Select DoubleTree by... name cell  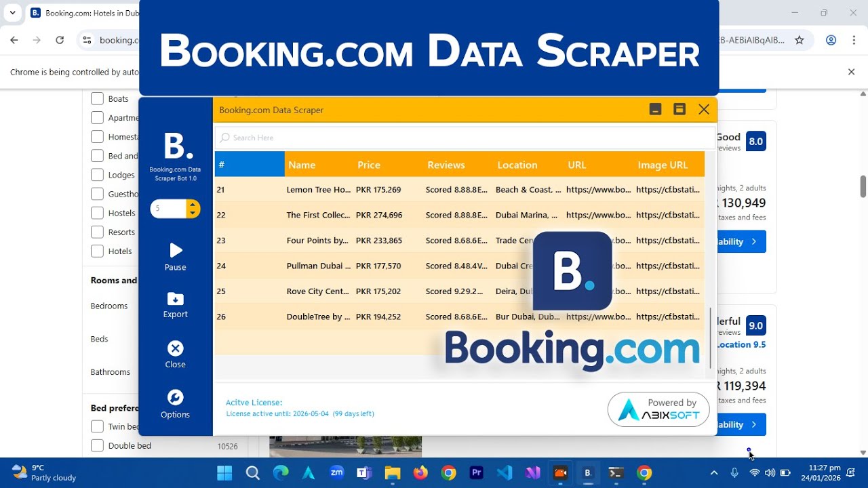[x=319, y=317]
